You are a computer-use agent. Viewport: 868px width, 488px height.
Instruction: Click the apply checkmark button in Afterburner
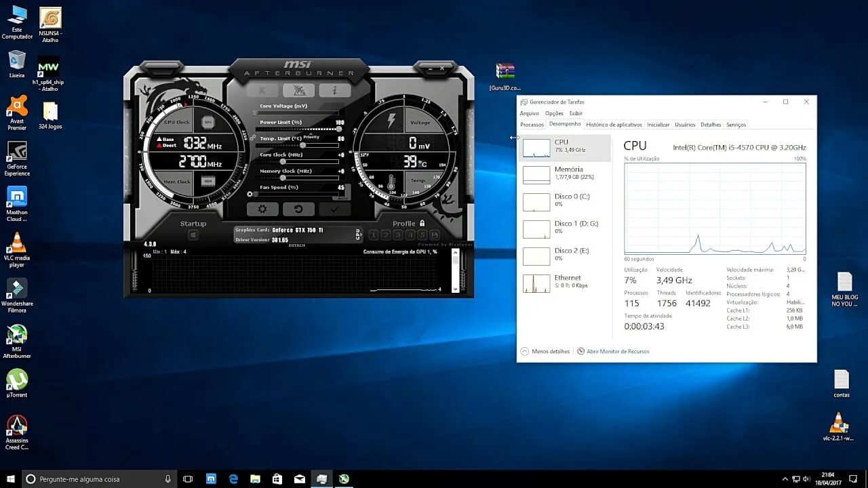[x=334, y=209]
